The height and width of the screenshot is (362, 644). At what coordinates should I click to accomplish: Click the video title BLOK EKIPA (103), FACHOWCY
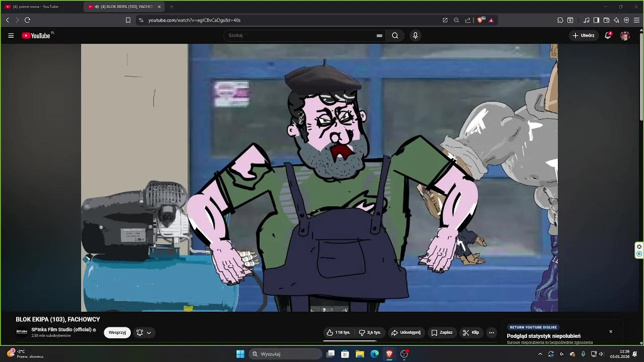58,319
